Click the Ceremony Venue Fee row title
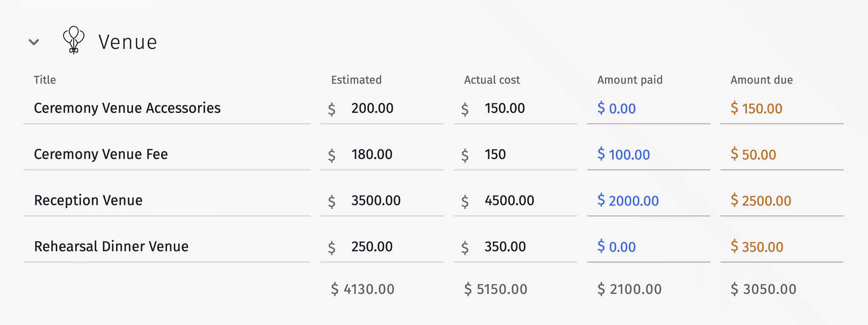 100,154
